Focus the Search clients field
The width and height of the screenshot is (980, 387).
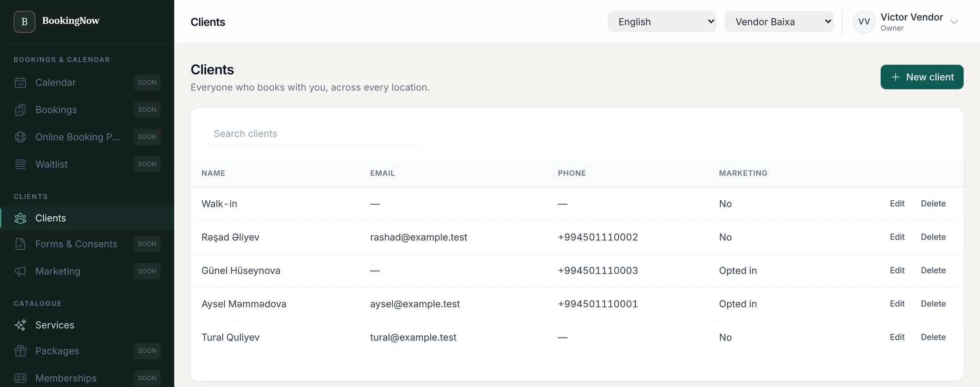pyautogui.click(x=312, y=134)
